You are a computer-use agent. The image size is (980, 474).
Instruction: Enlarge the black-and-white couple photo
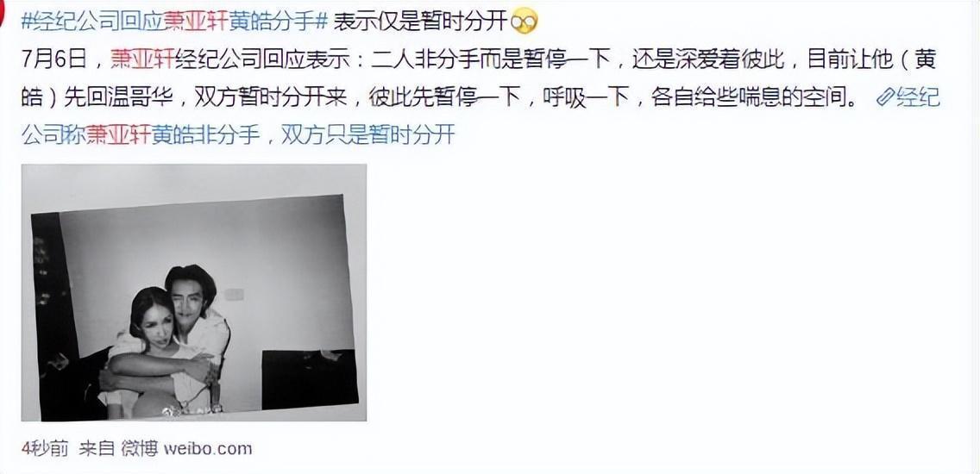tap(194, 292)
